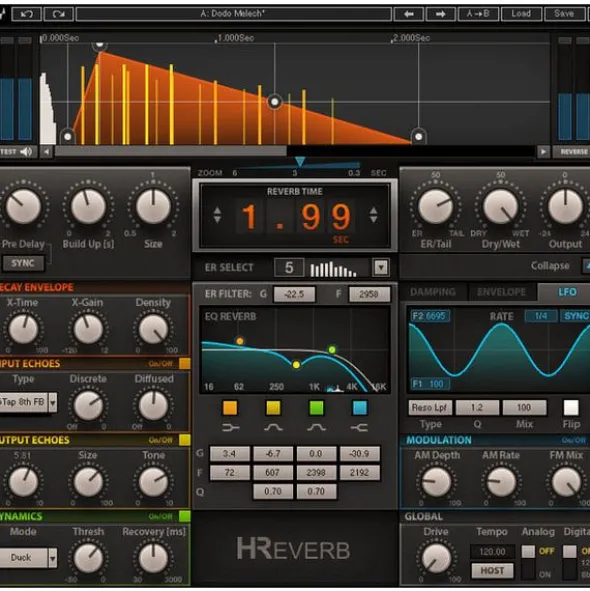This screenshot has height=591, width=590.
Task: Click the EQ gain field 3.4
Action: point(230,453)
